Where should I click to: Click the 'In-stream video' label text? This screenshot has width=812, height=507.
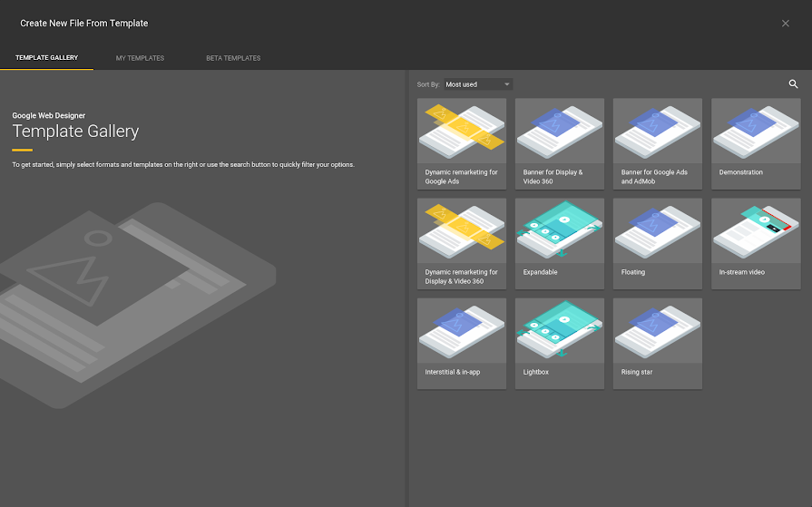pyautogui.click(x=741, y=272)
